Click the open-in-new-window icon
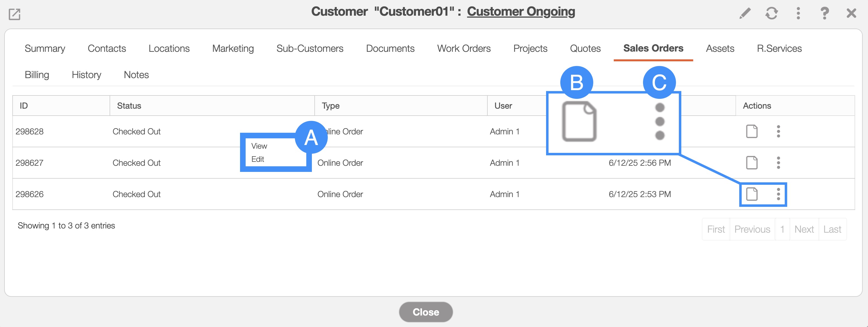 (15, 14)
